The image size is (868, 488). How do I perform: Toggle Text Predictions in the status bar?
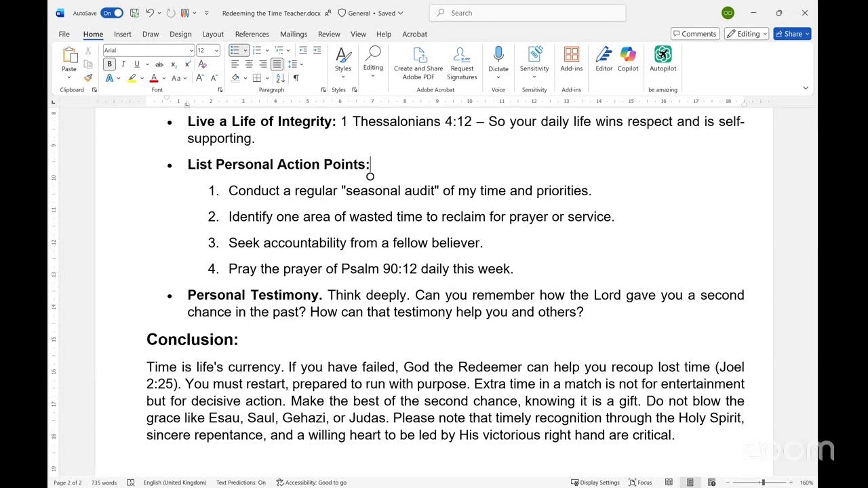(241, 483)
